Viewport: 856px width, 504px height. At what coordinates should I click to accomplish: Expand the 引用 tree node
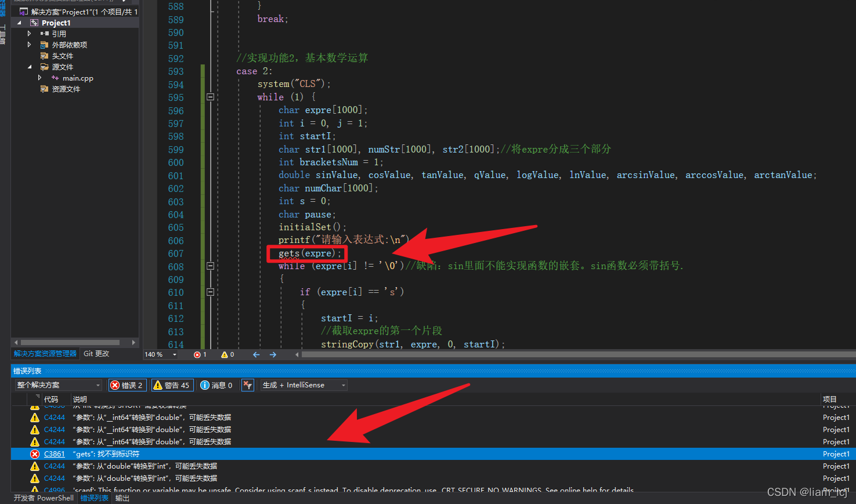click(x=30, y=34)
